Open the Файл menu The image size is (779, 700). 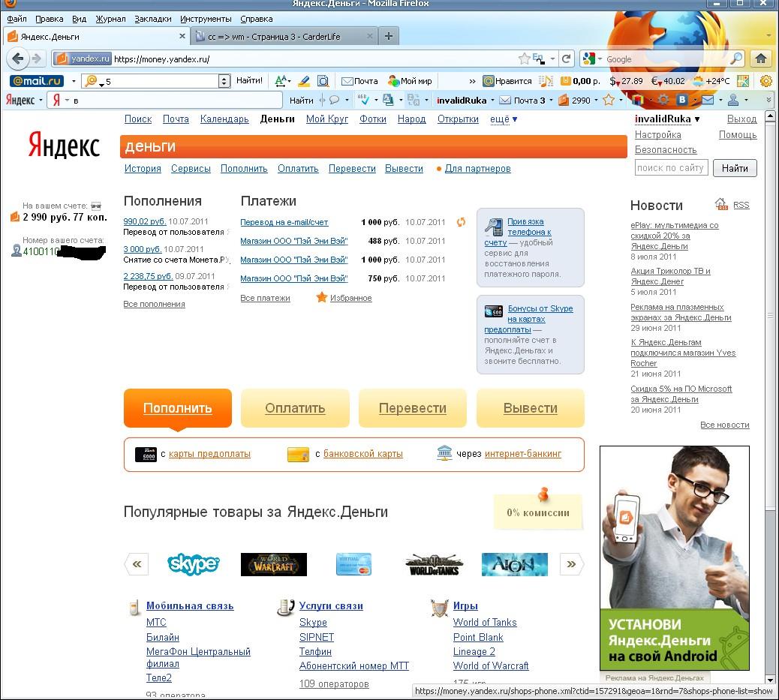17,19
